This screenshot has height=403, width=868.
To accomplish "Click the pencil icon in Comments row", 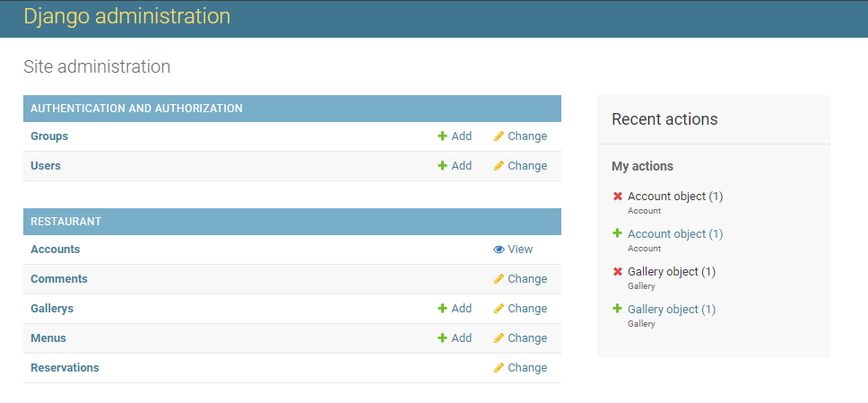I will (499, 279).
